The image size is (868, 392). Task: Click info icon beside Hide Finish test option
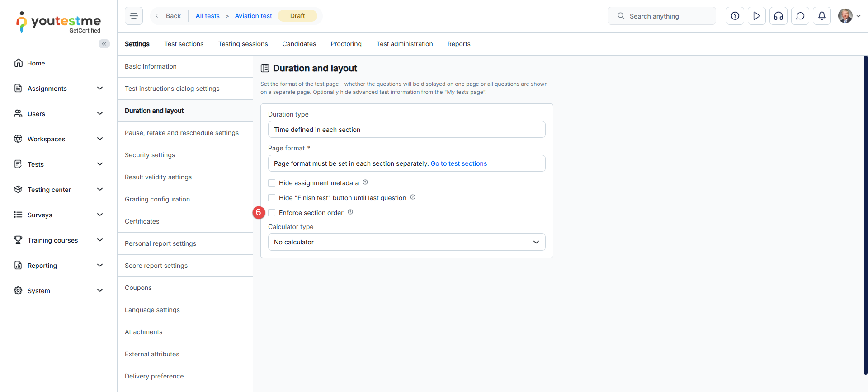(x=413, y=197)
